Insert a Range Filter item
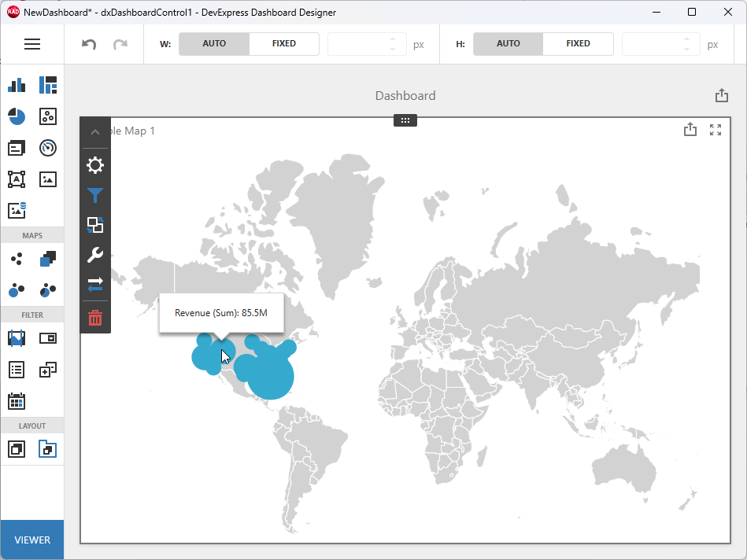Image resolution: width=747 pixels, height=560 pixels. tap(17, 337)
